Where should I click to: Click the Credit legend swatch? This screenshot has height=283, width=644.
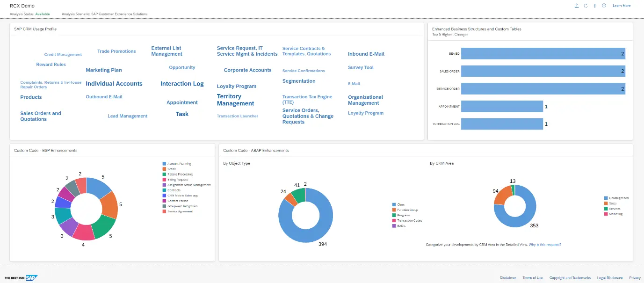(164, 169)
